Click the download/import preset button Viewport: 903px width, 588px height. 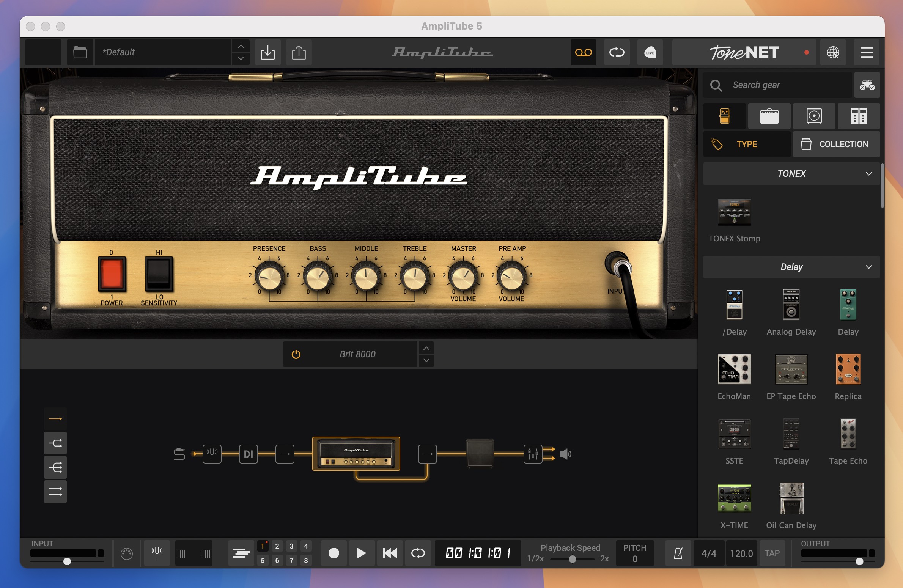tap(267, 53)
